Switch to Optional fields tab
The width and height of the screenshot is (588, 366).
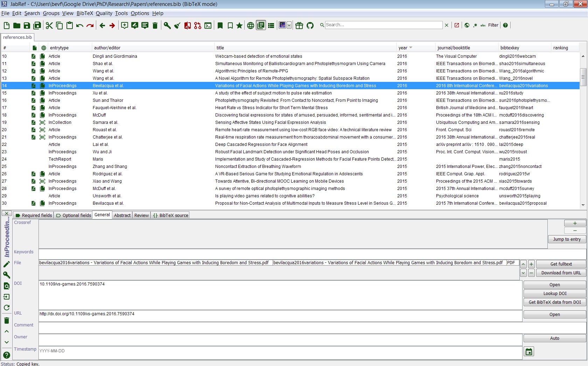pos(73,215)
